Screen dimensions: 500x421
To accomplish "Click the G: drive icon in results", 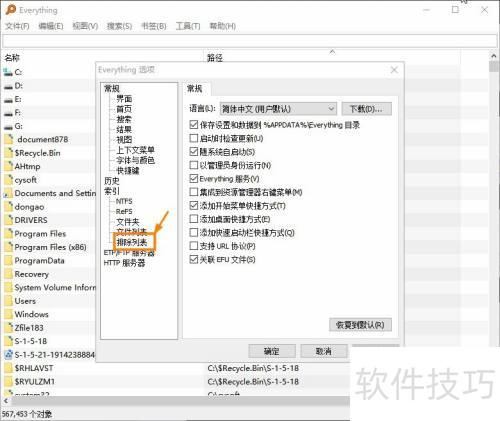I will [8, 126].
